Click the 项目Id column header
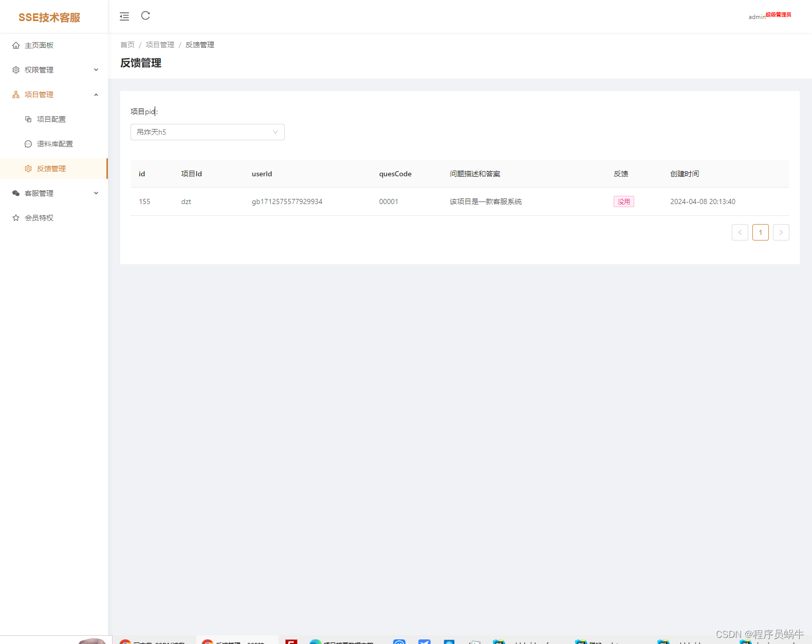 click(191, 174)
